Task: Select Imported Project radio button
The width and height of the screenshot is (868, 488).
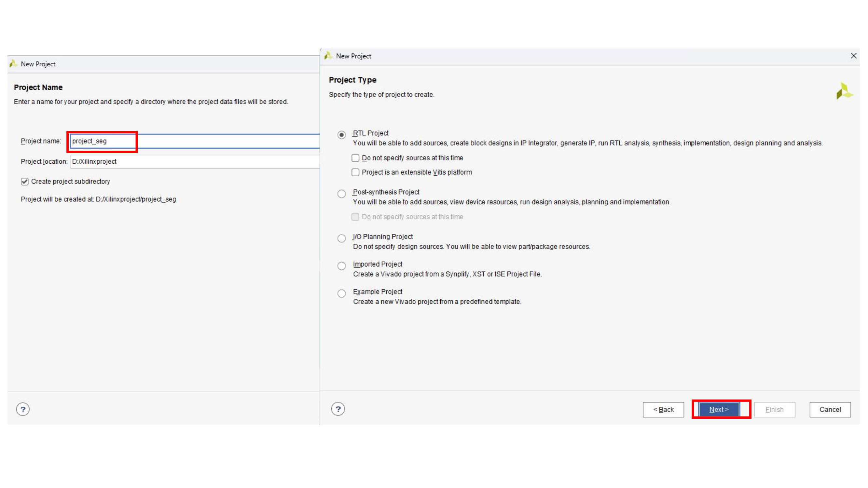Action: coord(341,266)
